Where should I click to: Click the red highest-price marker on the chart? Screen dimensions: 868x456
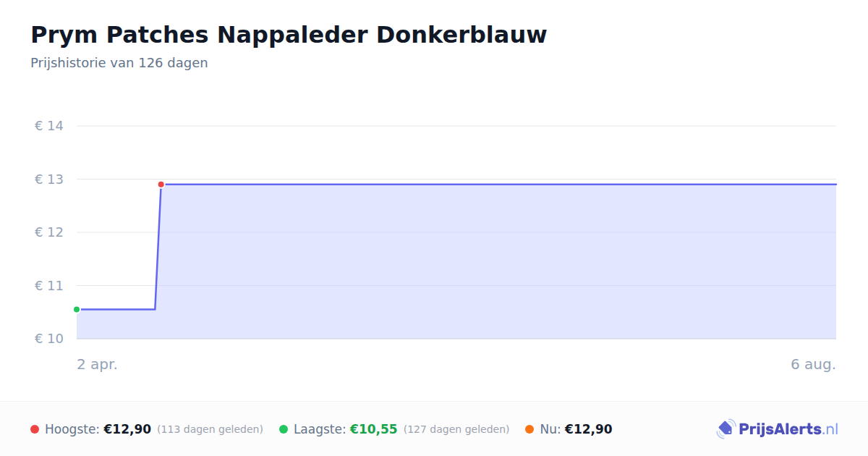point(161,185)
